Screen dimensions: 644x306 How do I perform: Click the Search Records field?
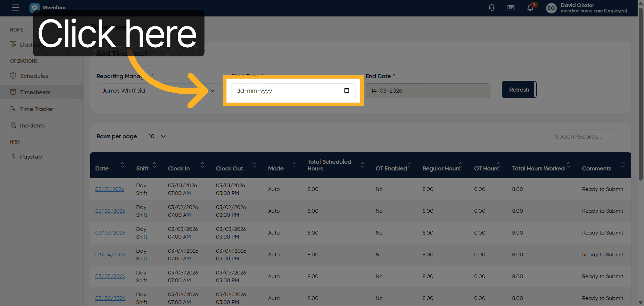click(586, 137)
